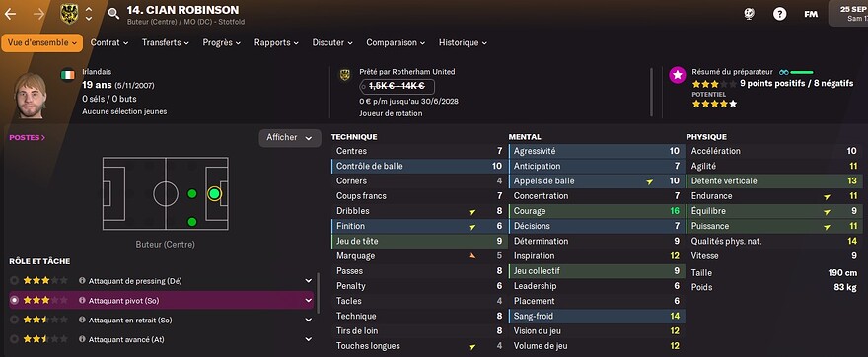
Task: Open the help question mark icon
Action: (779, 14)
